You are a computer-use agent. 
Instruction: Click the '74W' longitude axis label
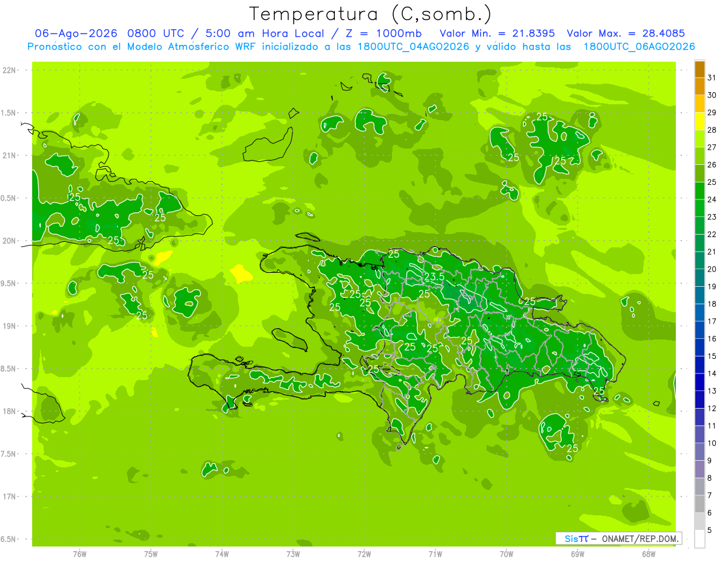tap(221, 554)
